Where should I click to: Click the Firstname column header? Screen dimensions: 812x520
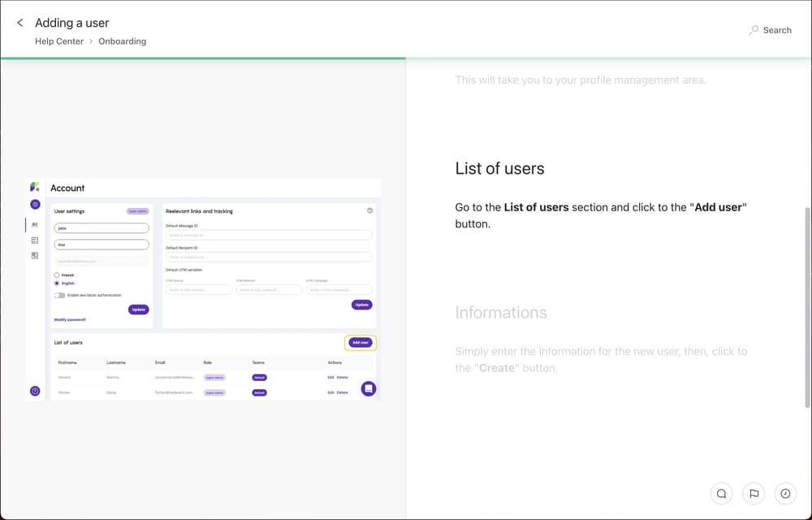tap(67, 362)
